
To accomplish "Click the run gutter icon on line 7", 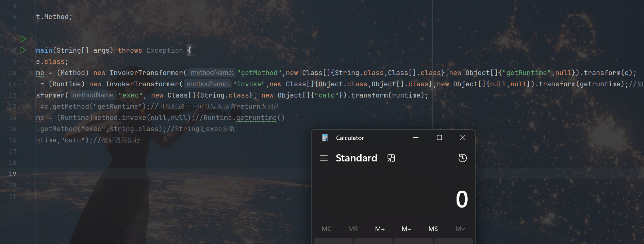I will [23, 39].
